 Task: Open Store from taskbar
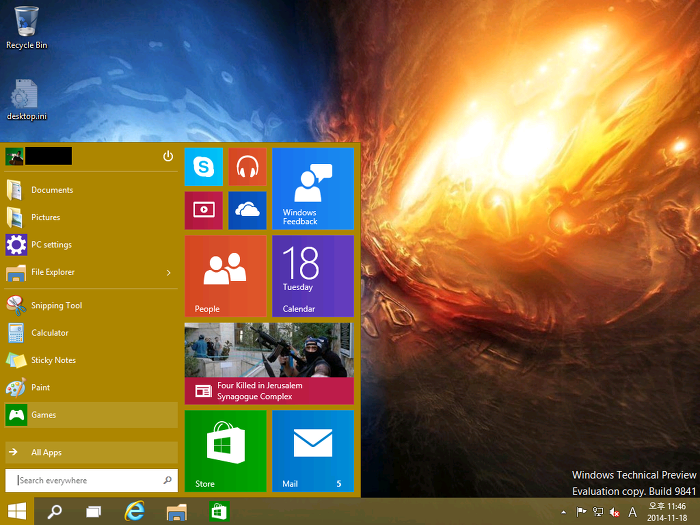tap(219, 512)
